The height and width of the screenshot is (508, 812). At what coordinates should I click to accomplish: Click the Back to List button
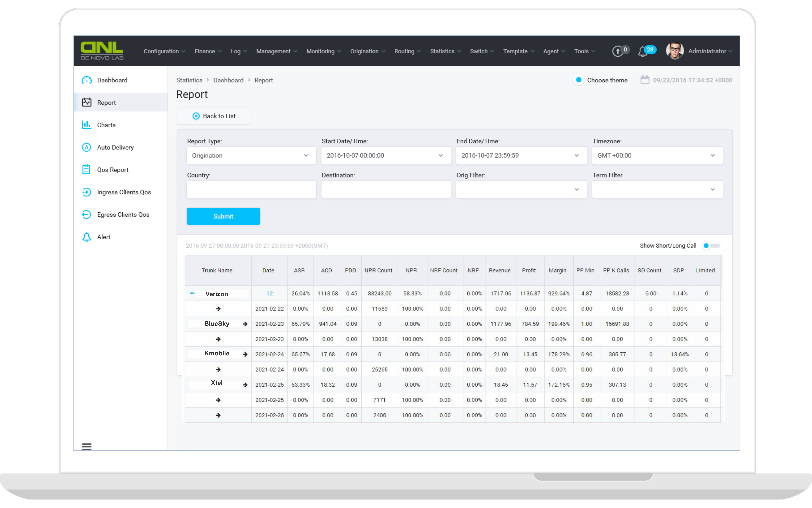[x=214, y=116]
